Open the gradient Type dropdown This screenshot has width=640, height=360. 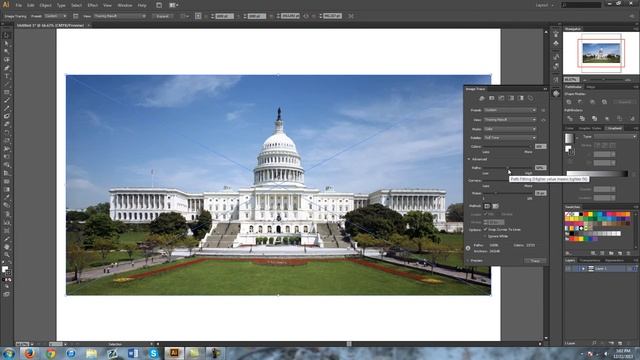click(x=615, y=137)
